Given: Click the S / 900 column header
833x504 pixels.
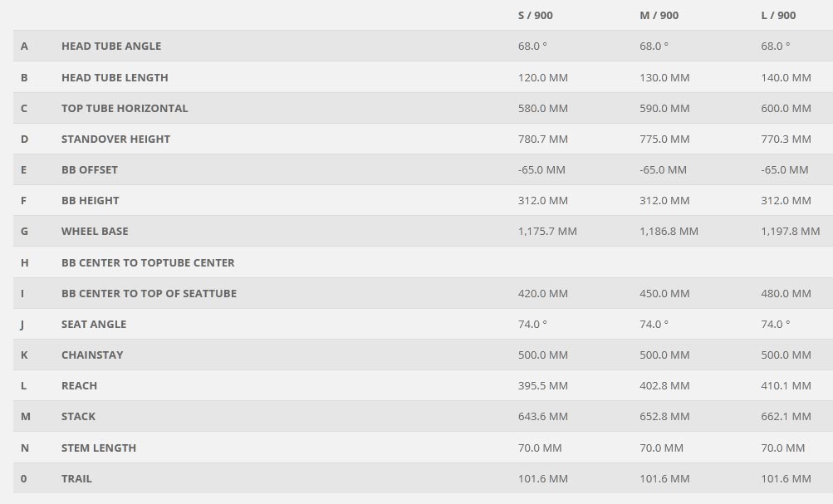Looking at the screenshot, I should tap(536, 15).
